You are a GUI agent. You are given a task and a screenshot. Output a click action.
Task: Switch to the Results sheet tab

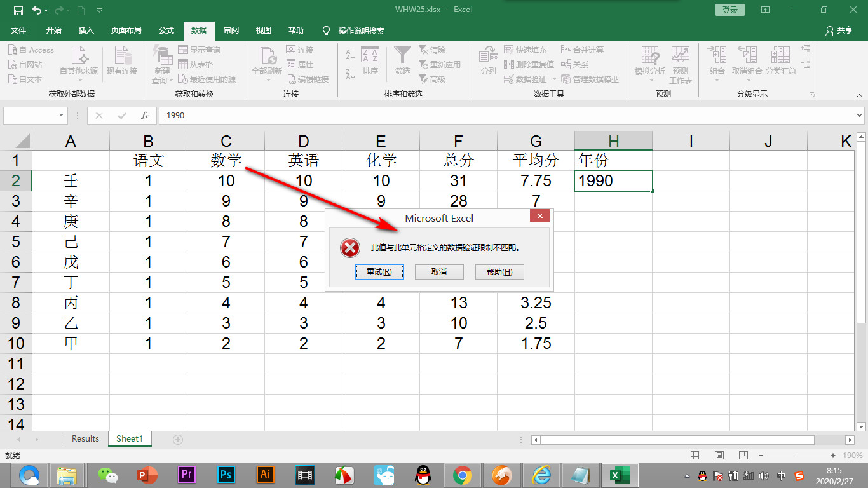pos(85,439)
